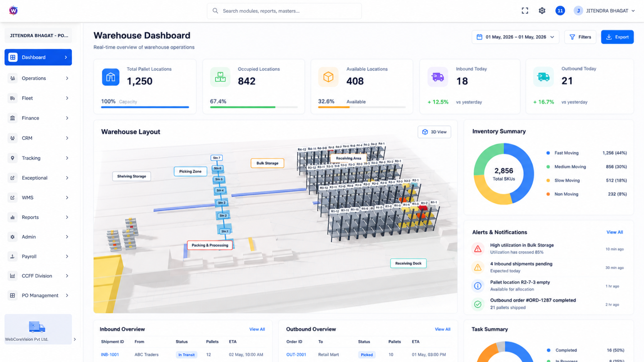
Task: Toggle the 3D View button
Action: 434,132
